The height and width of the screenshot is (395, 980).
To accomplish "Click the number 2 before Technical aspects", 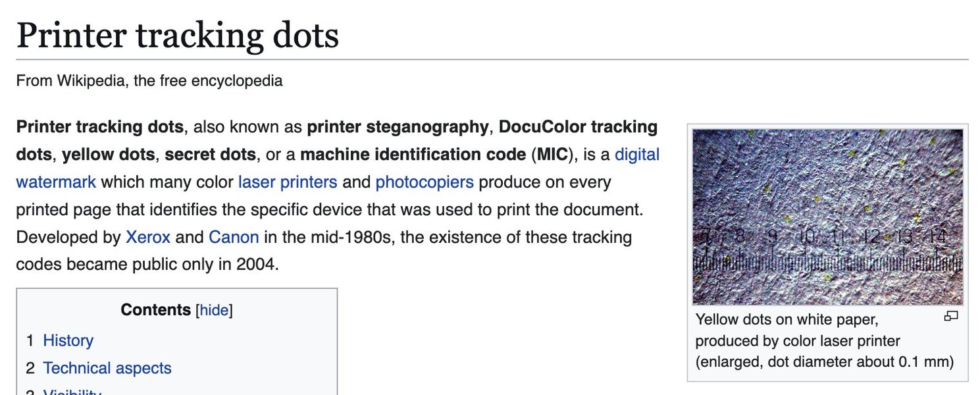I will tap(30, 368).
